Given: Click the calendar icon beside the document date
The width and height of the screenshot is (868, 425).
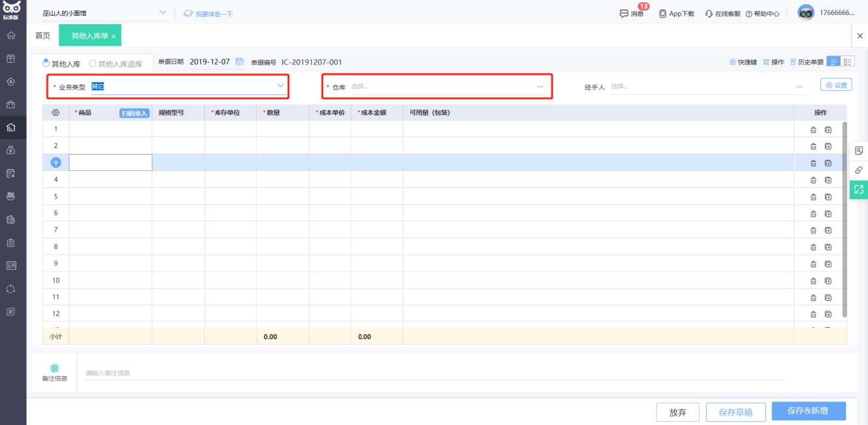Looking at the screenshot, I should [x=240, y=62].
